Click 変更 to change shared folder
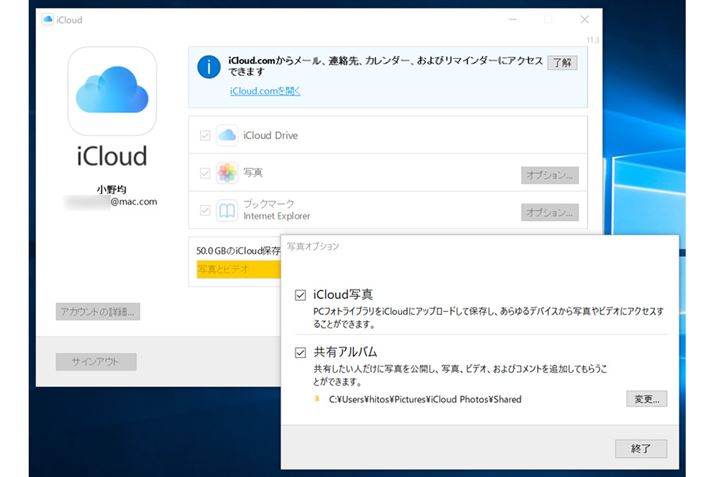The width and height of the screenshot is (715, 477). 647,399
